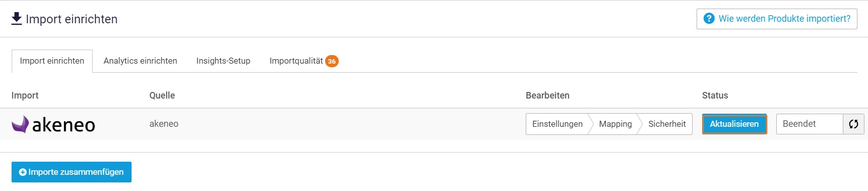Click the refresh arrows icon next to Beendet
The height and width of the screenshot is (191, 868).
click(853, 124)
